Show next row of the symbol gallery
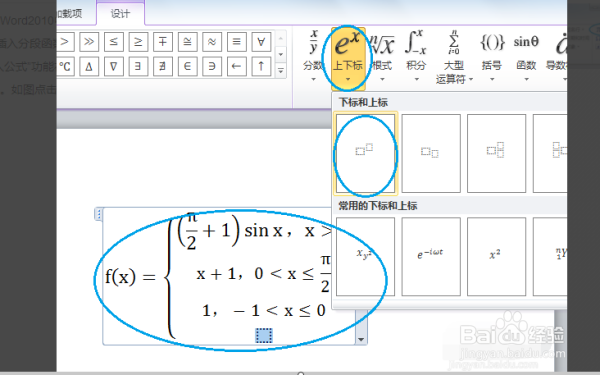The width and height of the screenshot is (600, 375). click(281, 54)
